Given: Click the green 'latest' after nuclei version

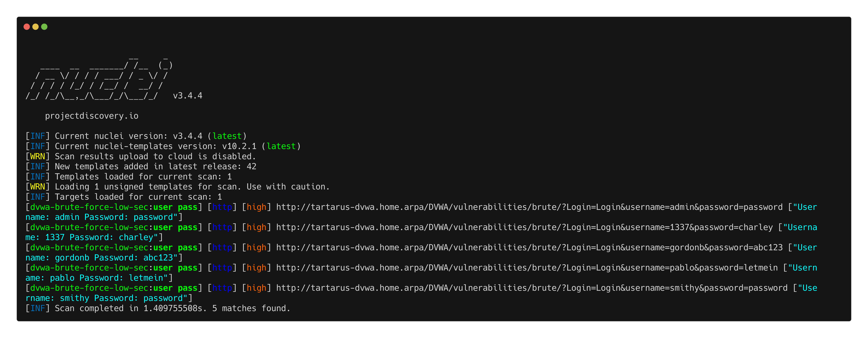Looking at the screenshot, I should pyautogui.click(x=227, y=136).
